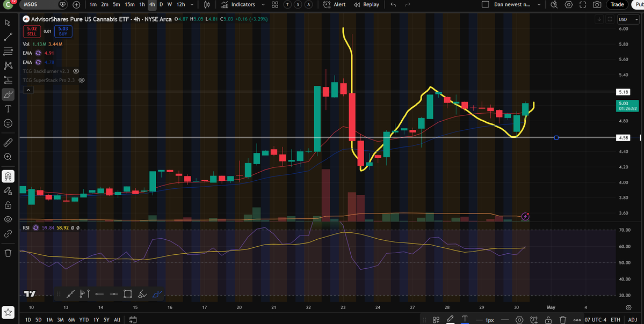The height and width of the screenshot is (324, 644).
Task: Start bar Replay mode
Action: point(366,4)
